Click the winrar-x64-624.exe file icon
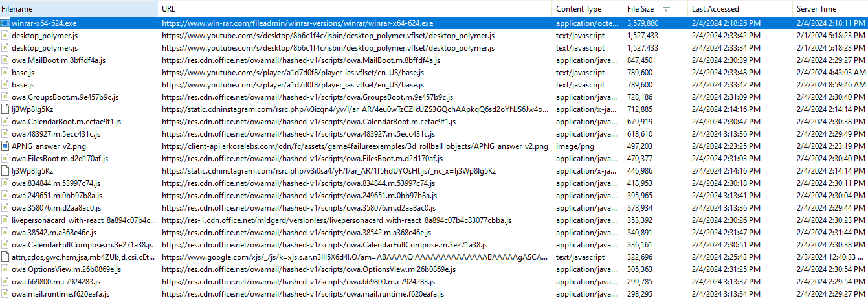Viewport: 868px width, 298px height. 5,23
